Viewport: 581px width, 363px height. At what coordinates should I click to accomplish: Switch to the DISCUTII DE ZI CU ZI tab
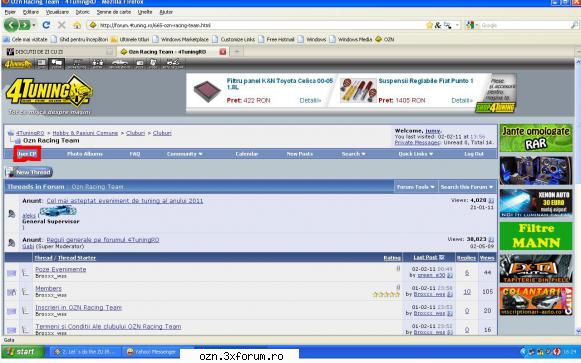tap(59, 52)
